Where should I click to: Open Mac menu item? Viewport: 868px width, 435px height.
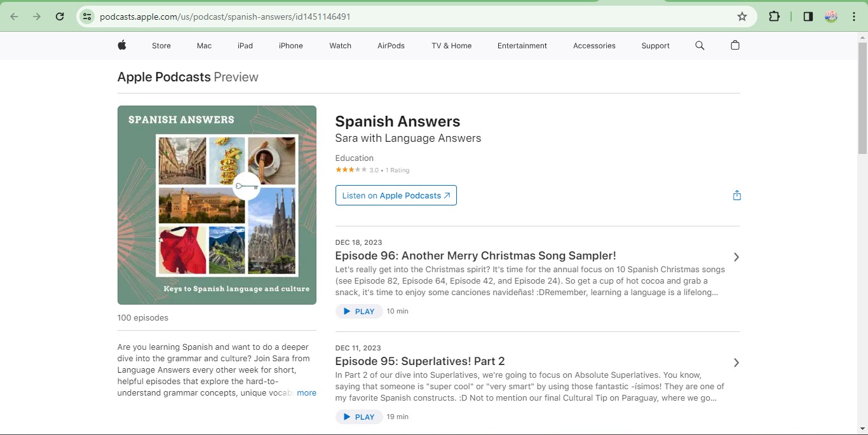pos(204,46)
